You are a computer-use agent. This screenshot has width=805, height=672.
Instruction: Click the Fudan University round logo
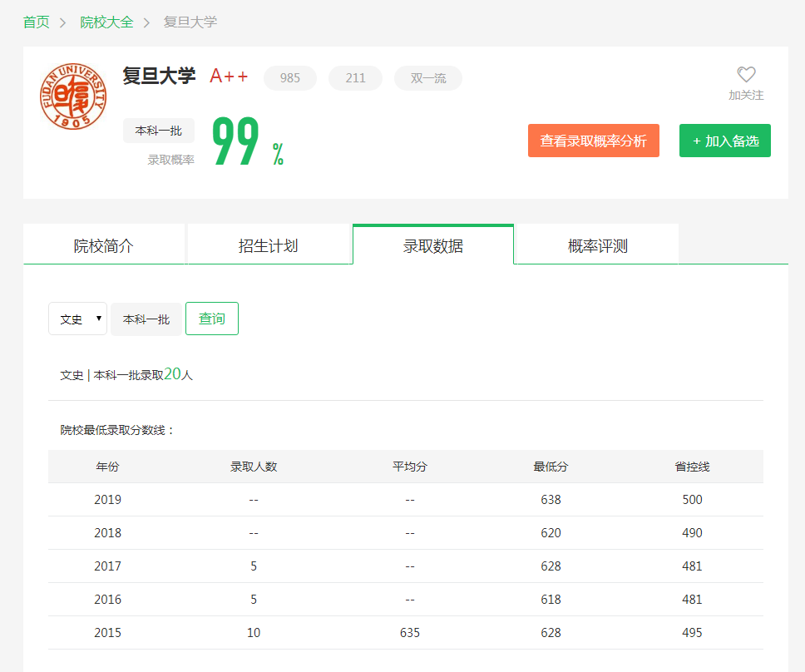pos(73,96)
